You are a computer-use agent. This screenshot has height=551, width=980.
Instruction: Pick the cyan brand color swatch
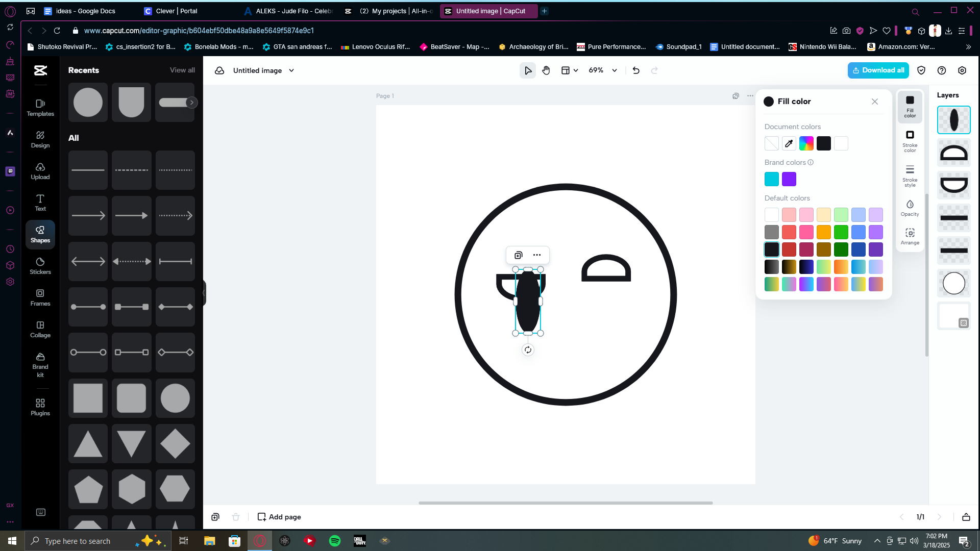[x=772, y=179]
